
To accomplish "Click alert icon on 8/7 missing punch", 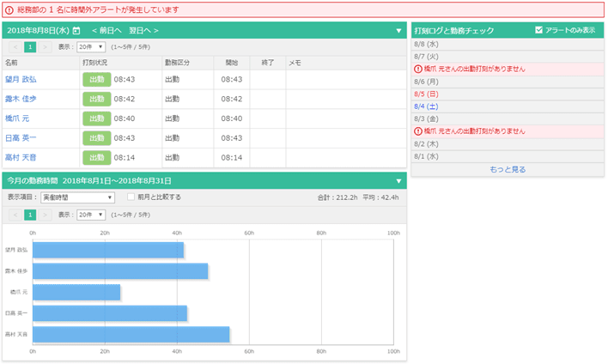I will pos(418,68).
